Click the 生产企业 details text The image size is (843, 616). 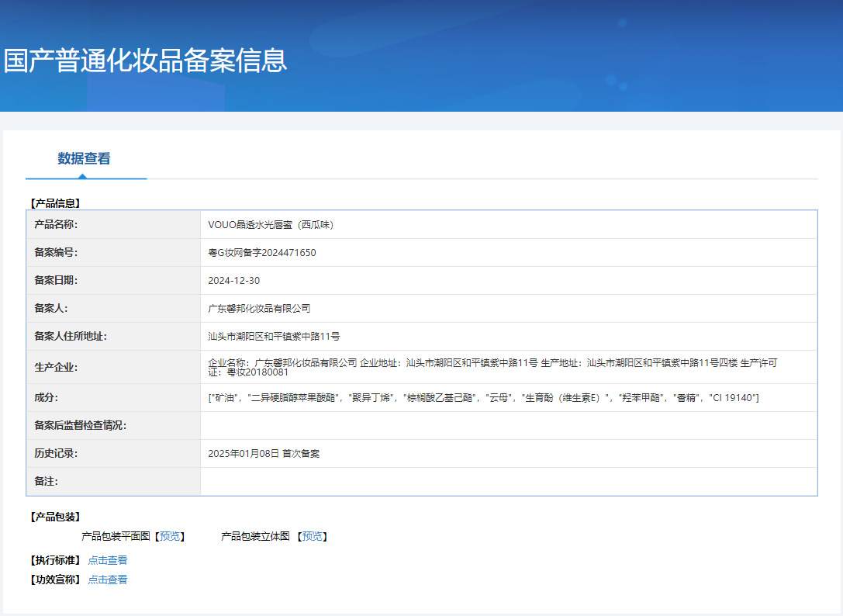tap(492, 367)
